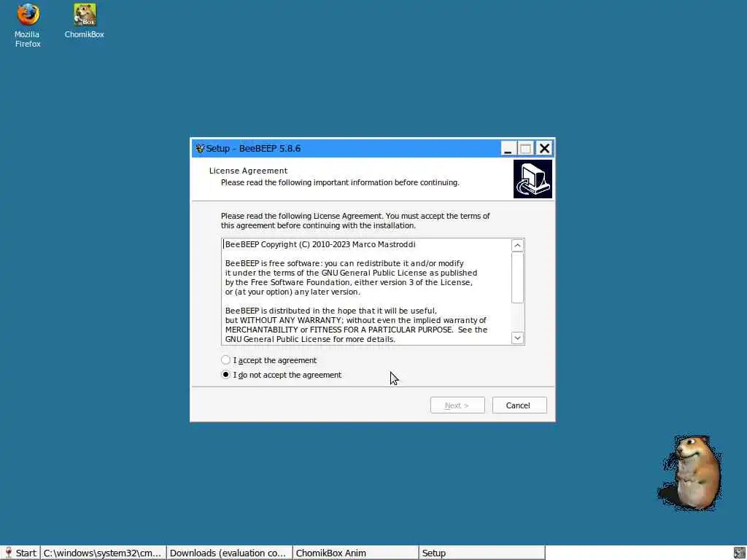Select the Setup taskbar item

click(x=481, y=553)
